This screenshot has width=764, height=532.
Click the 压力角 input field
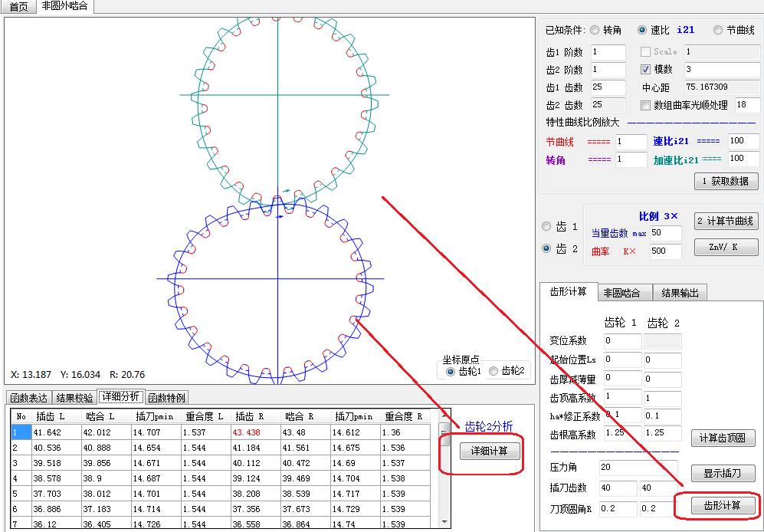pyautogui.click(x=640, y=468)
